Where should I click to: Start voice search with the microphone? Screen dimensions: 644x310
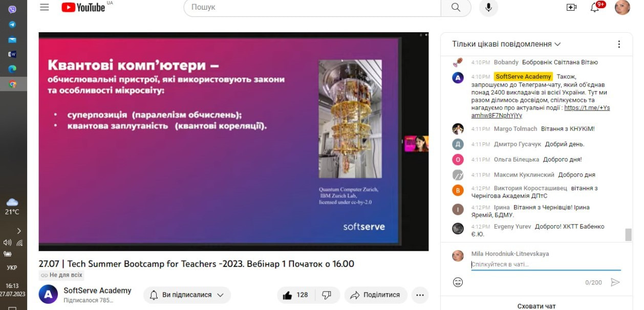pyautogui.click(x=488, y=7)
